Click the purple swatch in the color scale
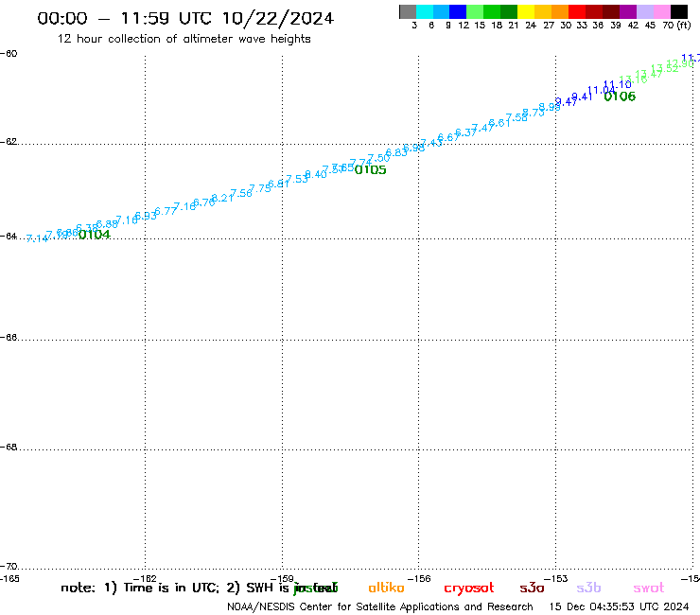The width and height of the screenshot is (700, 615). coord(628,11)
